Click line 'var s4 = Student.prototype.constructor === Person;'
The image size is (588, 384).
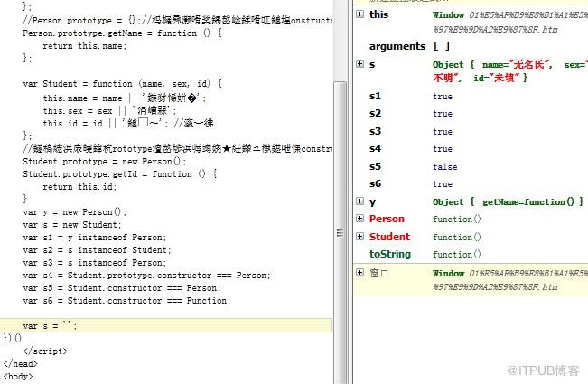click(146, 276)
